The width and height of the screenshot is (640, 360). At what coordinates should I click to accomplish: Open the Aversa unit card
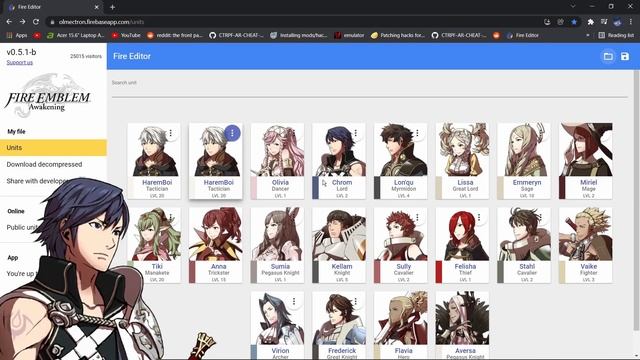click(x=462, y=325)
